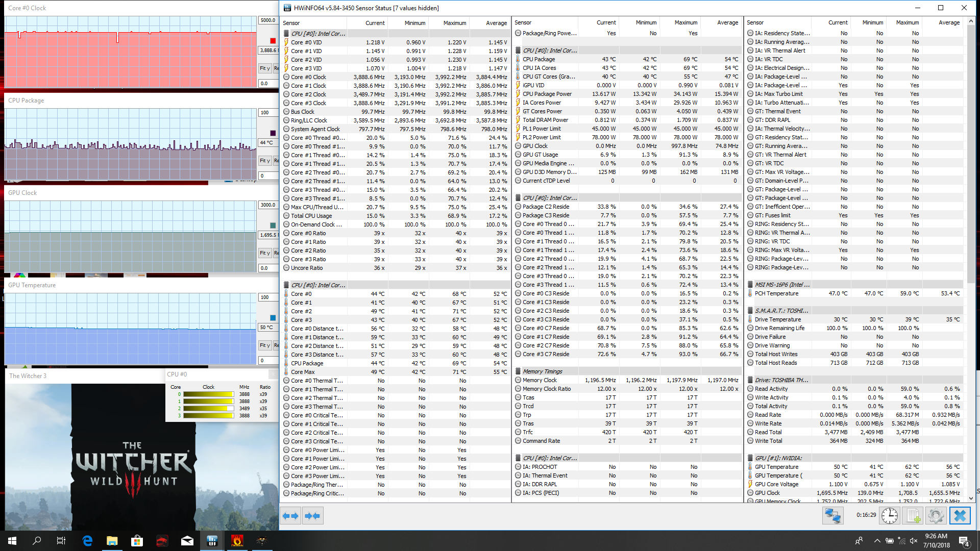
Task: Edit the 100 max field in CPU Package graph
Action: point(268,113)
